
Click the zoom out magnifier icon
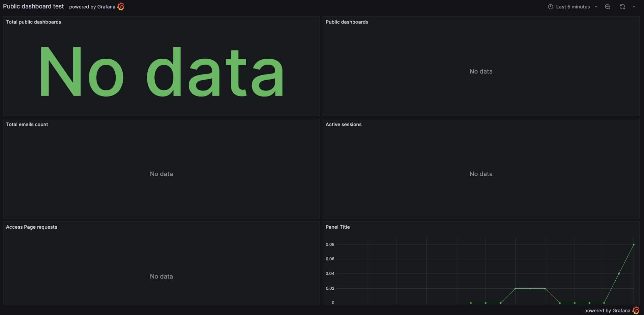click(608, 7)
